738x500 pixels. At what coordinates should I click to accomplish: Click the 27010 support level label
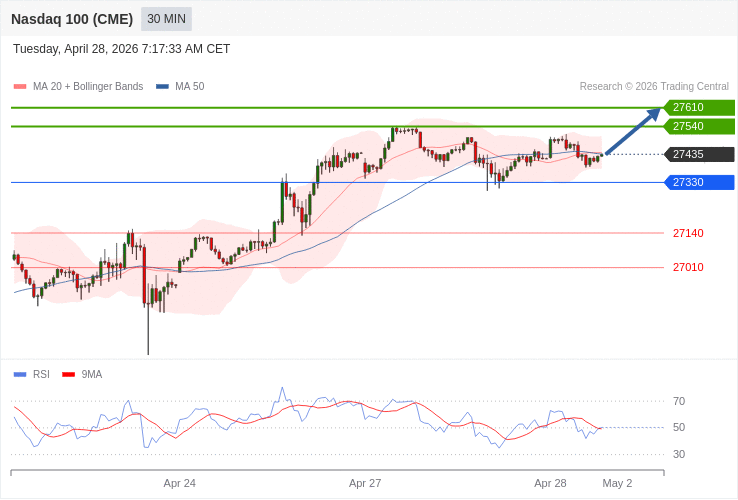(688, 267)
